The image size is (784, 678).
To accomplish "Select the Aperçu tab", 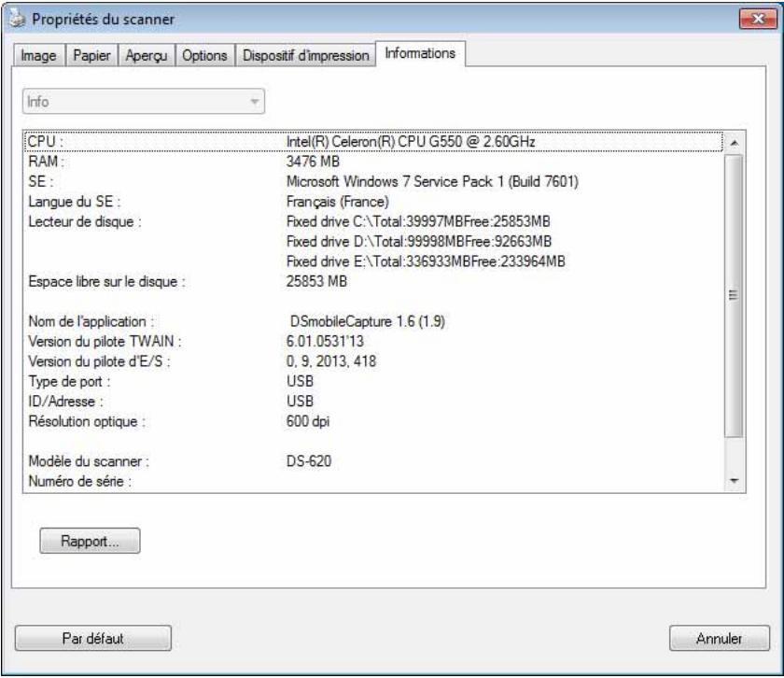I will [146, 55].
